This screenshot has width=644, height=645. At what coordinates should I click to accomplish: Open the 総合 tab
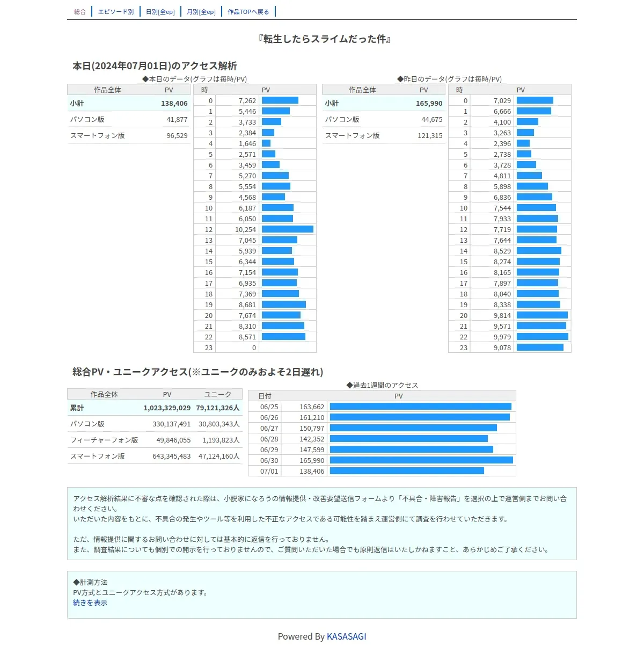click(x=80, y=12)
